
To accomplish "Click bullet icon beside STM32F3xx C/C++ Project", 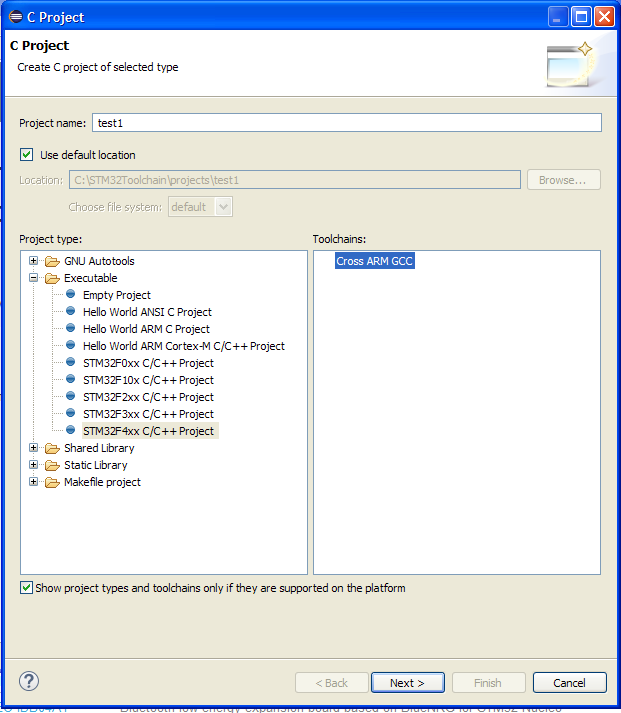I will pos(70,413).
